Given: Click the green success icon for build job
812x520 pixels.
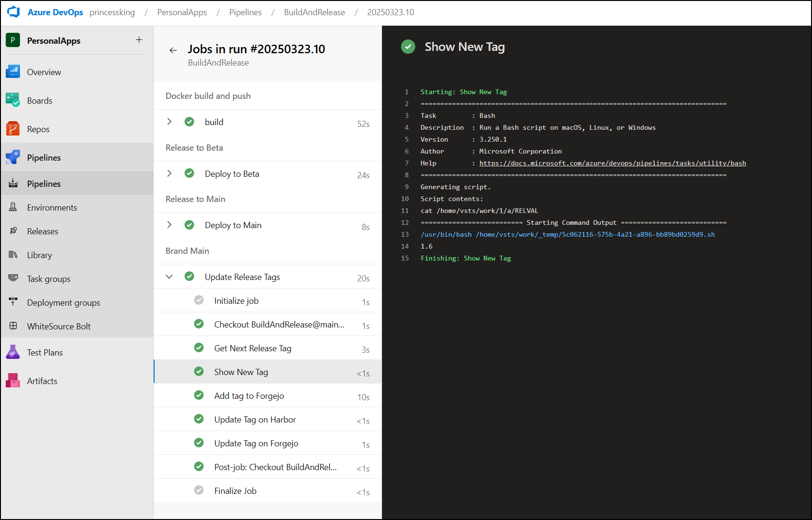Looking at the screenshot, I should click(189, 122).
